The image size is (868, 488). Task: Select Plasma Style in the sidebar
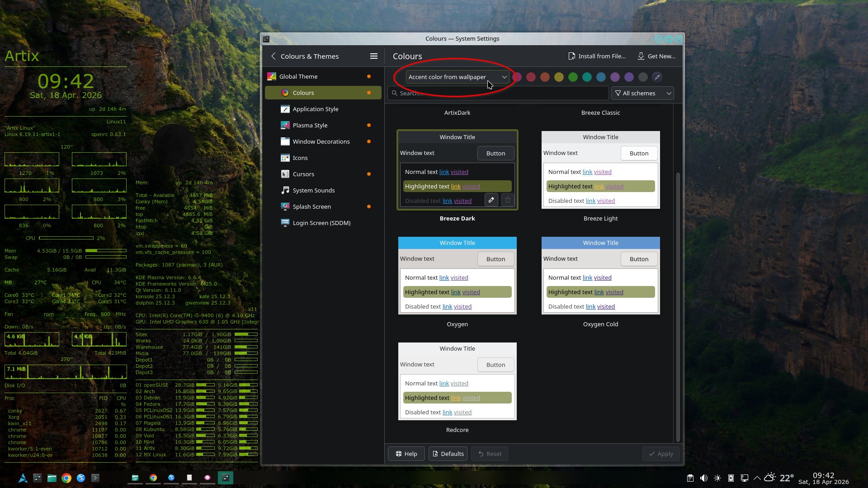tap(310, 125)
